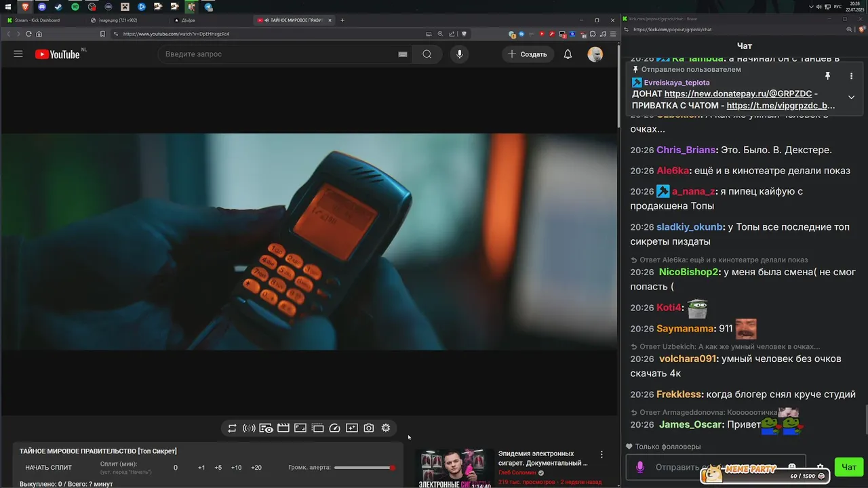This screenshot has width=868, height=488.
Task: Click the Chris_Brians username in chat
Action: (686, 150)
